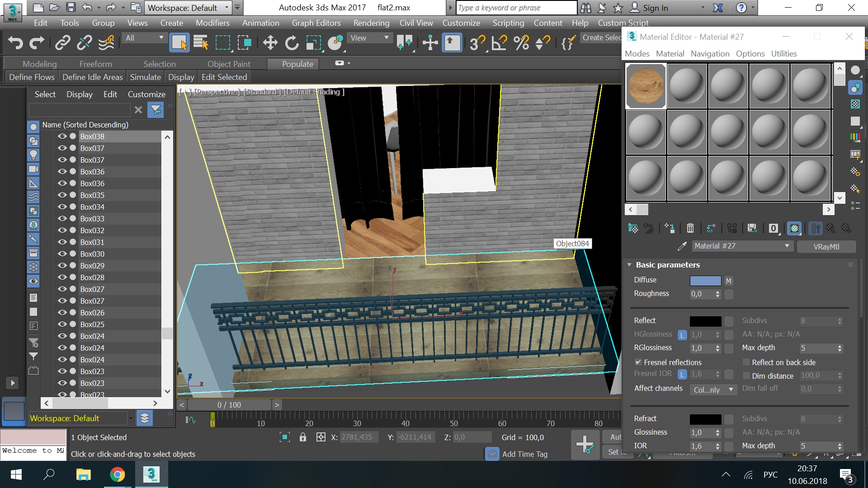Toggle the Angle Snap tool

click(499, 43)
